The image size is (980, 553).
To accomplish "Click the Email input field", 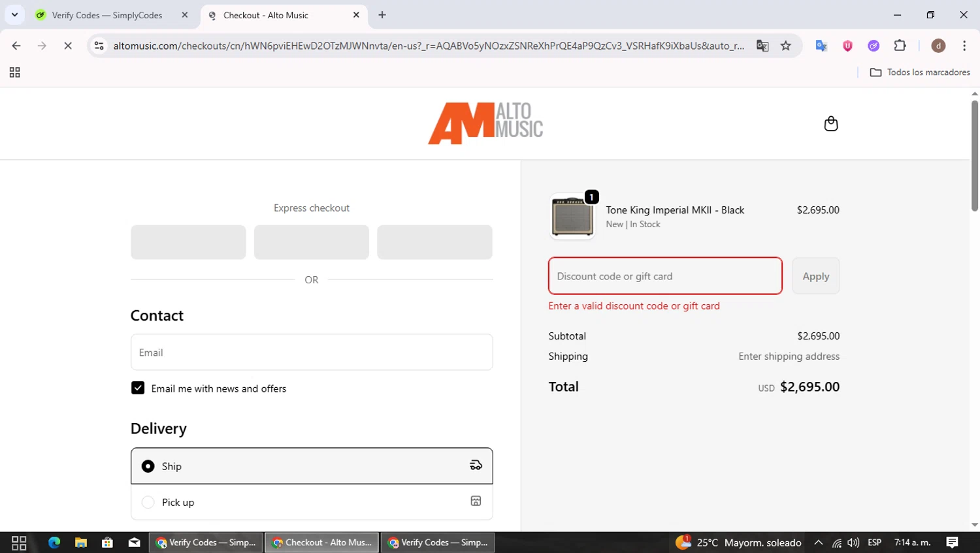I will coord(312,352).
